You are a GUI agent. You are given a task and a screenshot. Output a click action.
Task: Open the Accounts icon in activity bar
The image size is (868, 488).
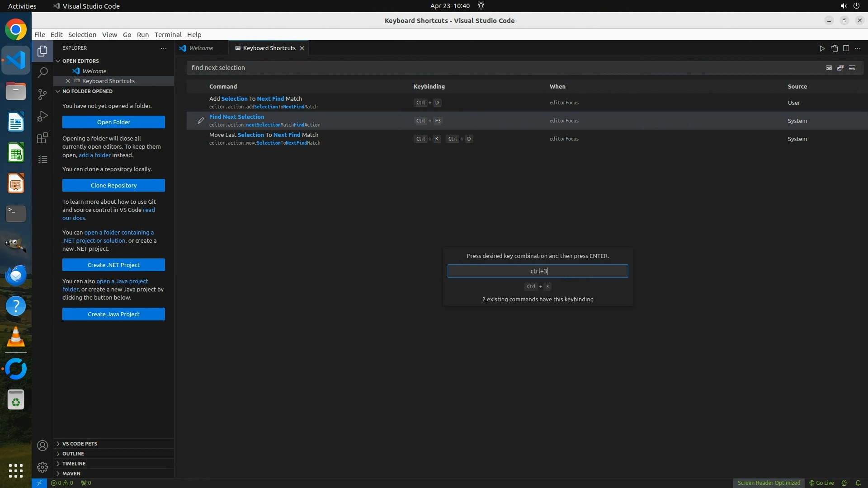coord(42,446)
